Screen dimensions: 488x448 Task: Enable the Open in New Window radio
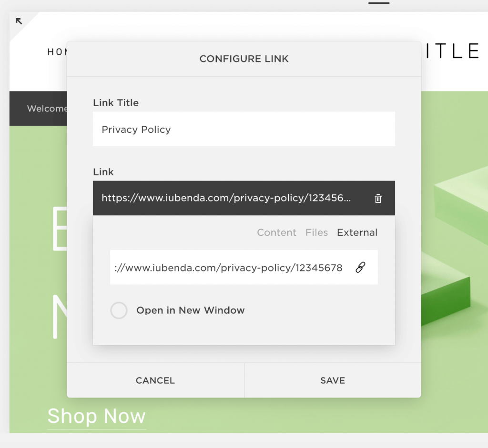coord(119,310)
